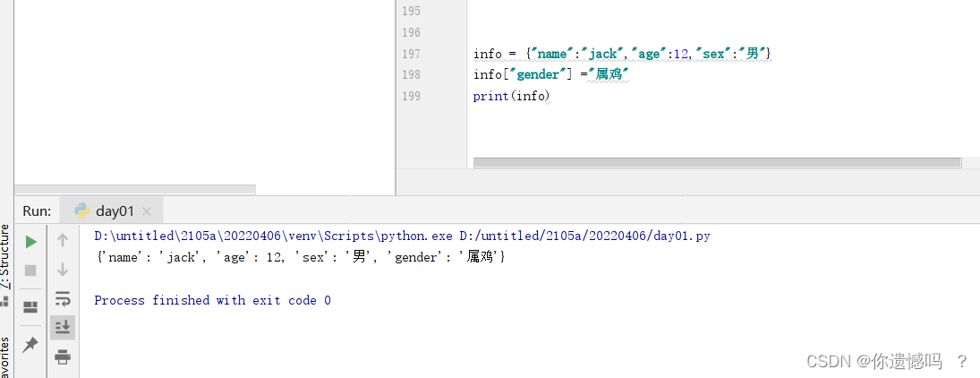Rerun day01 with the green play icon
The width and height of the screenshot is (980, 378).
point(30,242)
